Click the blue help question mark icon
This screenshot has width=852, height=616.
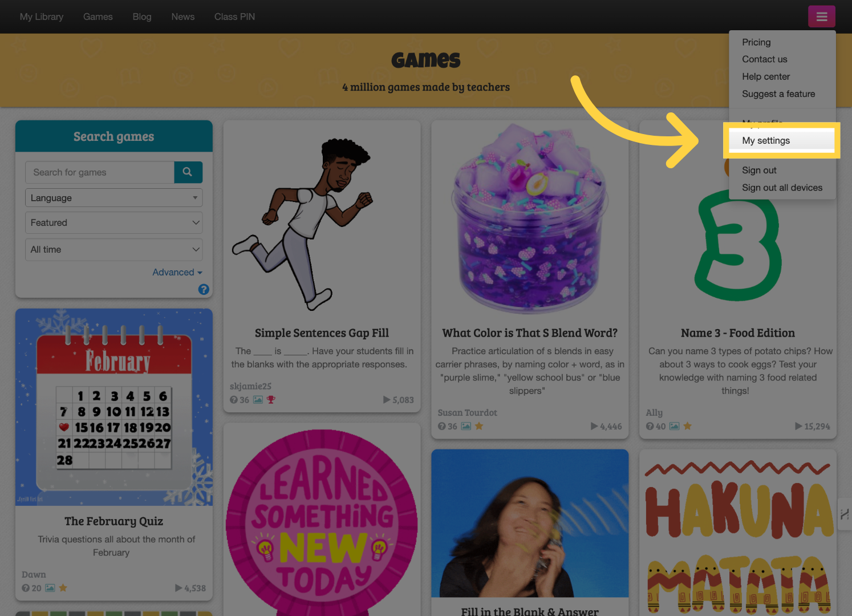tap(204, 289)
